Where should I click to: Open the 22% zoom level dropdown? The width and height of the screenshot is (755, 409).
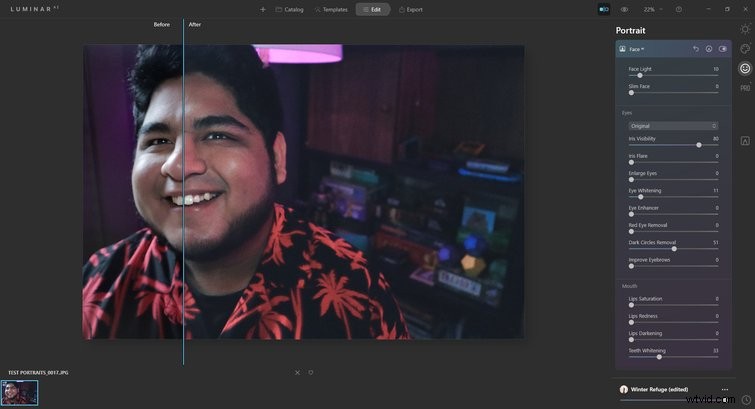tap(653, 9)
